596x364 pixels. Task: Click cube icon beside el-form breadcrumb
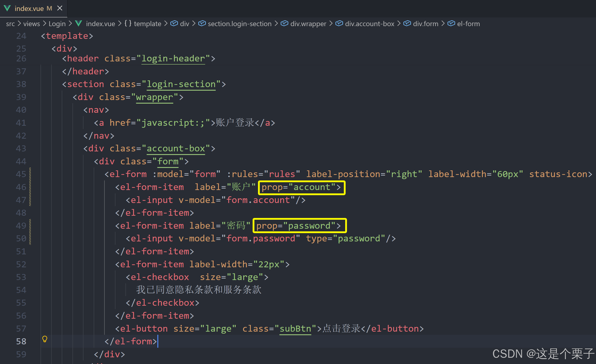451,23
